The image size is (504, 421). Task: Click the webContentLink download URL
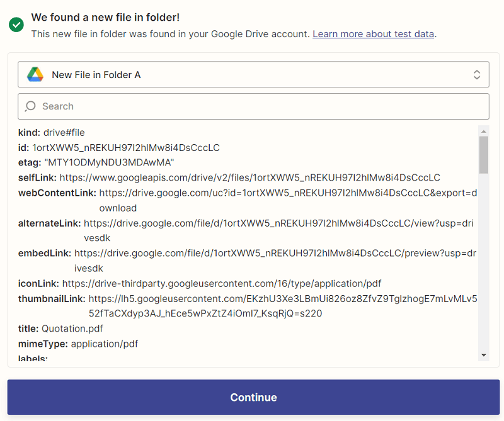(x=288, y=193)
